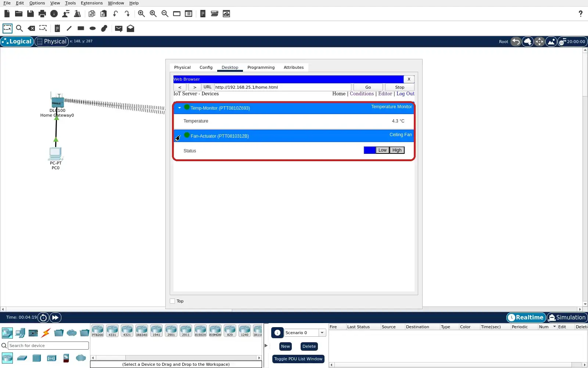Collapse the Temp-Monitor device row
The image size is (588, 368).
179,108
